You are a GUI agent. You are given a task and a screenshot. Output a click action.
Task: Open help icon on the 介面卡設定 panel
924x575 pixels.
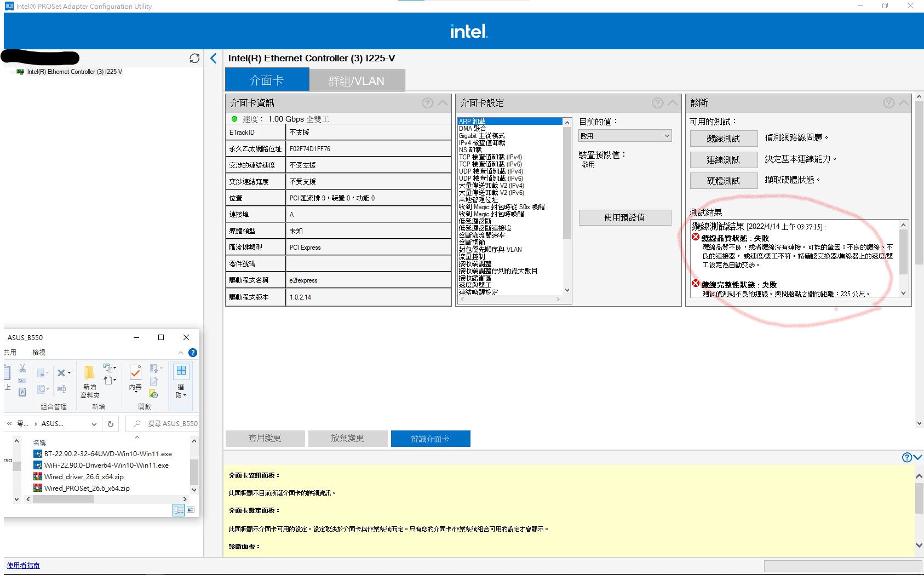click(657, 102)
